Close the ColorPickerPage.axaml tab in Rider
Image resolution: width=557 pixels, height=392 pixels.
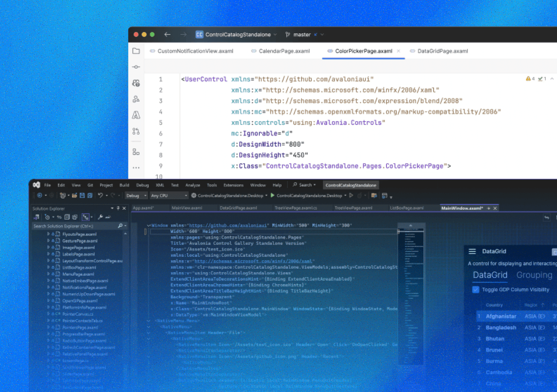[x=398, y=51]
